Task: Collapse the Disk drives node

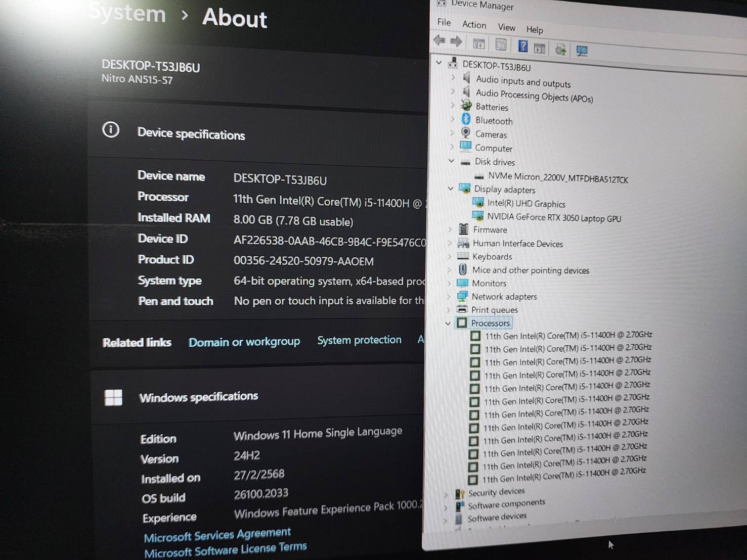Action: [x=451, y=160]
